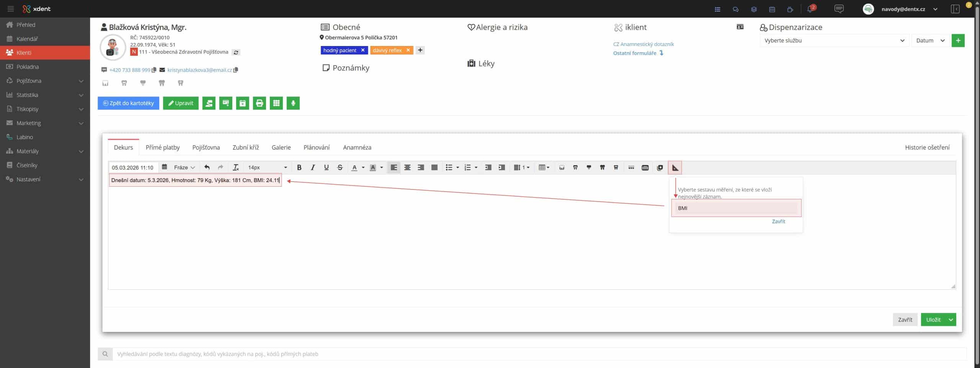Switch to the Zubní kříž tab

click(x=245, y=148)
